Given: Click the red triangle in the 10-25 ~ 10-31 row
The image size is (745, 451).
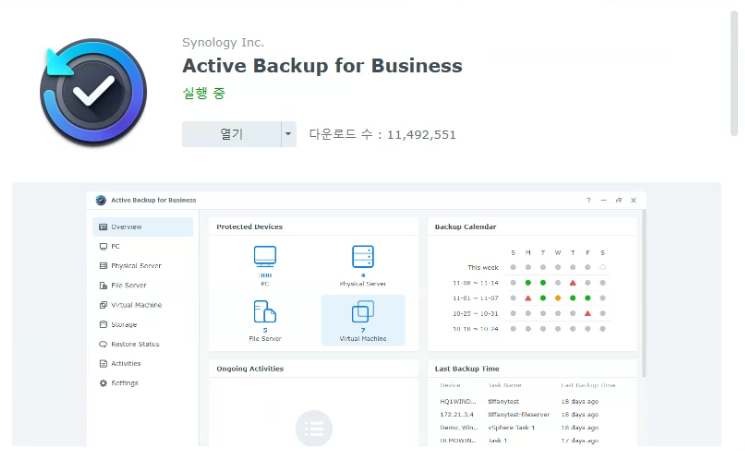Looking at the screenshot, I should pyautogui.click(x=588, y=313).
